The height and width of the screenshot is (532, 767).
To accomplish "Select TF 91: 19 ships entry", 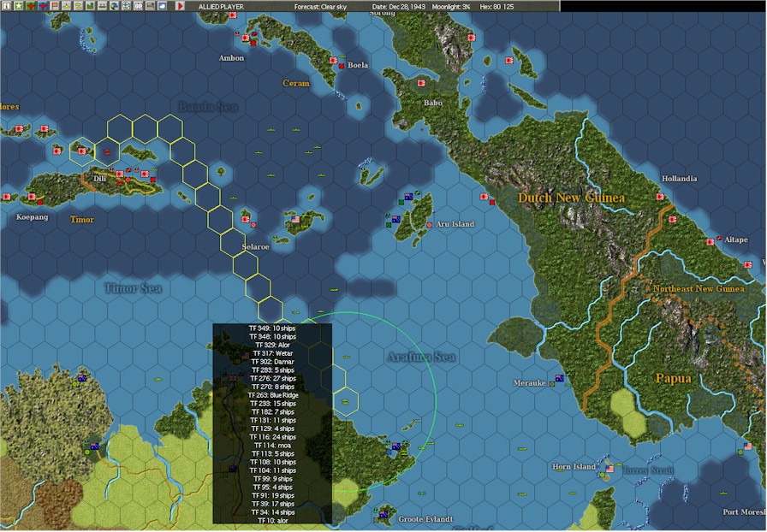I will coord(272,495).
